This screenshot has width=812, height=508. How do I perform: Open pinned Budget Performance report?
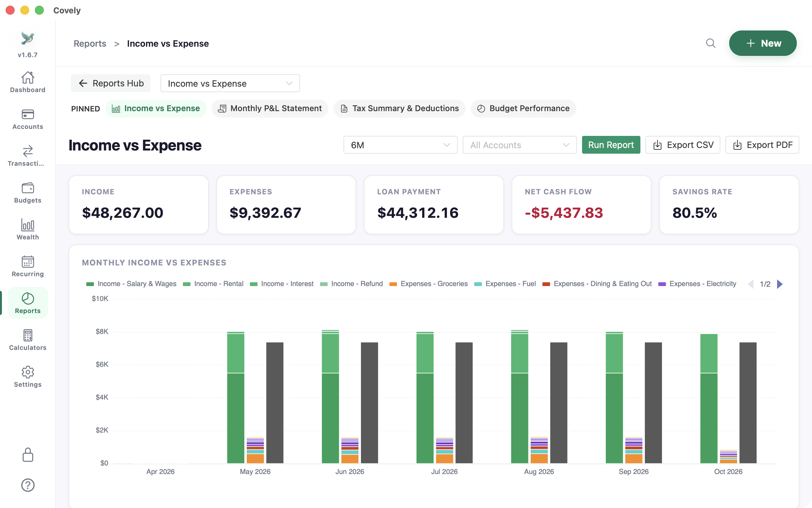[523, 109]
